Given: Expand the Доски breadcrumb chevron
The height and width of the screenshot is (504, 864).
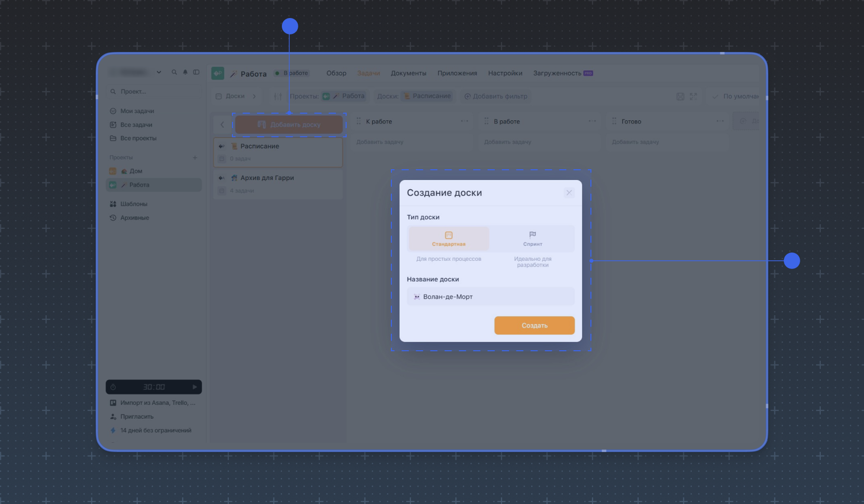Looking at the screenshot, I should pyautogui.click(x=254, y=97).
